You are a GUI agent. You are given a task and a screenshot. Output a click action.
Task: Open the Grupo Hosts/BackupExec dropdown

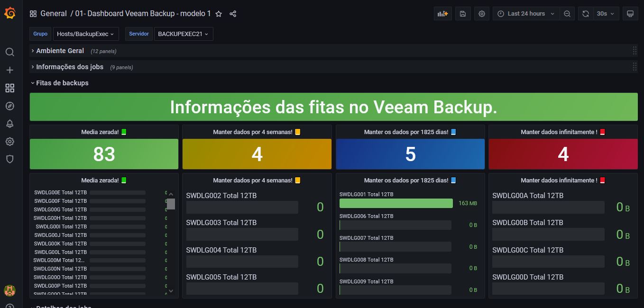(86, 34)
